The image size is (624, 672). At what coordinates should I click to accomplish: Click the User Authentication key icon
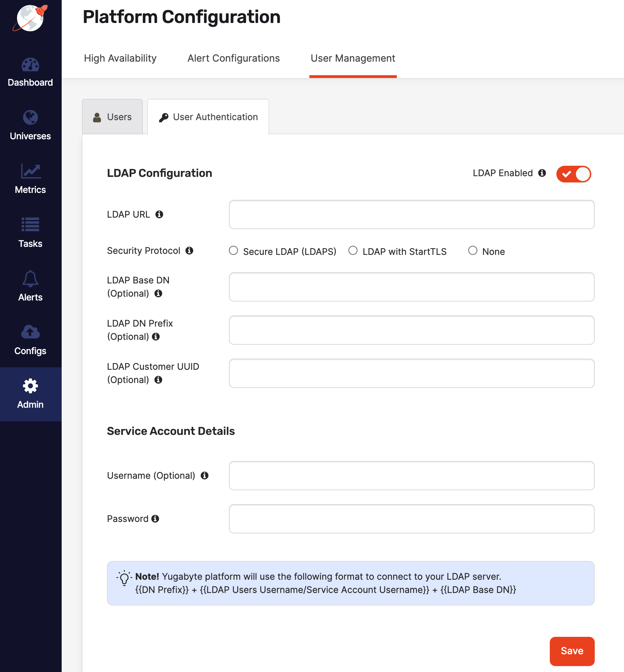tap(164, 118)
